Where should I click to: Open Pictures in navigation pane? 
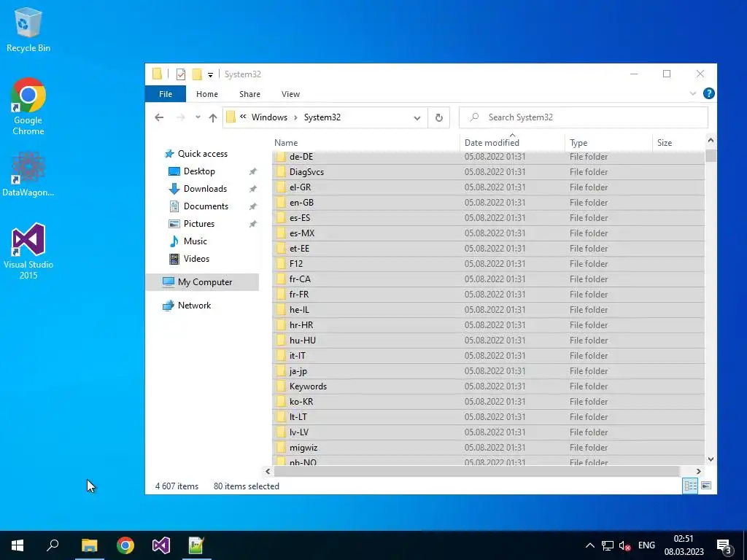(x=198, y=224)
